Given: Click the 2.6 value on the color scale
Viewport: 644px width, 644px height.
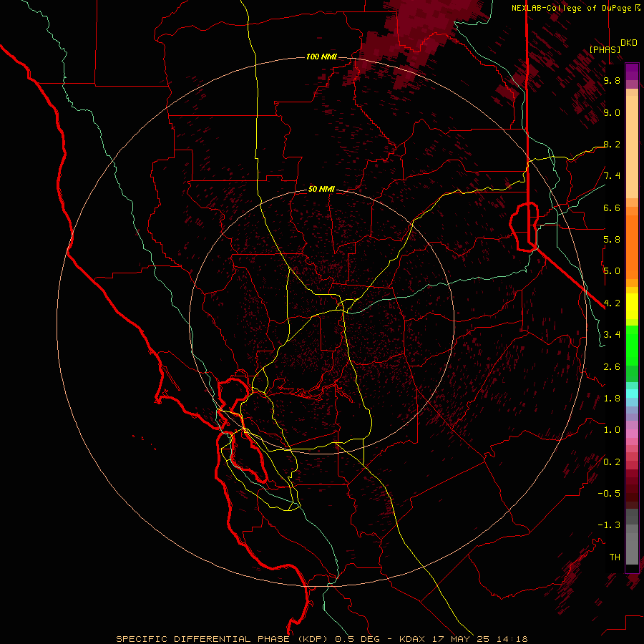Looking at the screenshot, I should 612,366.
